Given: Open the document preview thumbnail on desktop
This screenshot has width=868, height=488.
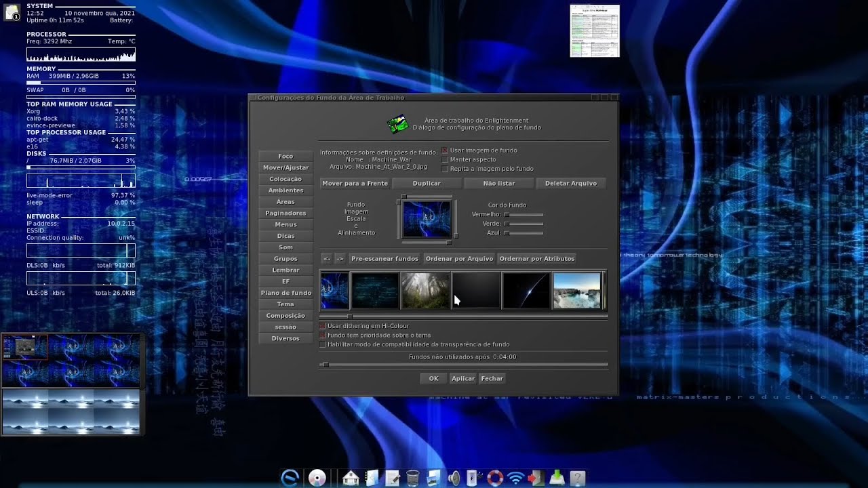Looking at the screenshot, I should point(595,31).
